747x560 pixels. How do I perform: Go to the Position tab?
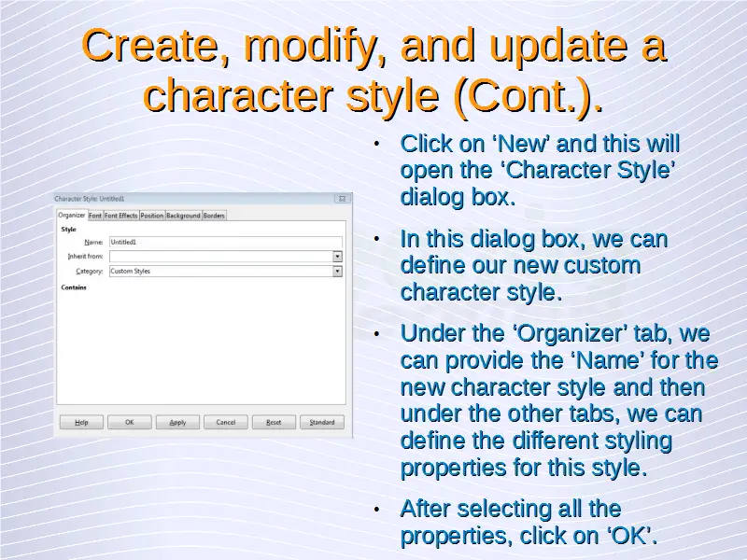click(151, 216)
